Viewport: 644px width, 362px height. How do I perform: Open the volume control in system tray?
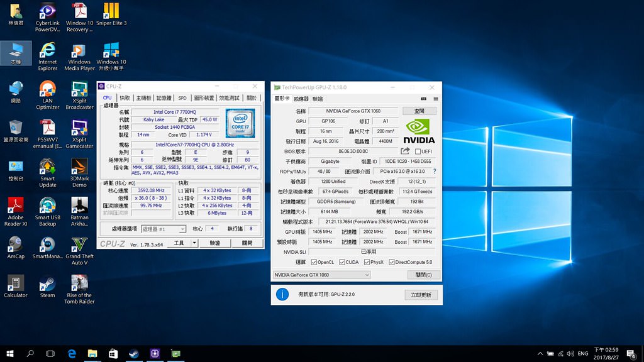tap(570, 353)
